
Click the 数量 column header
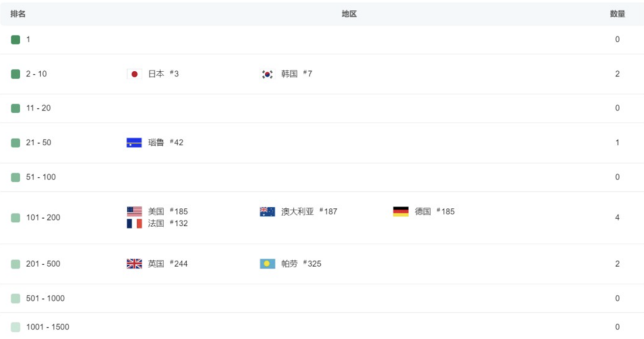617,14
